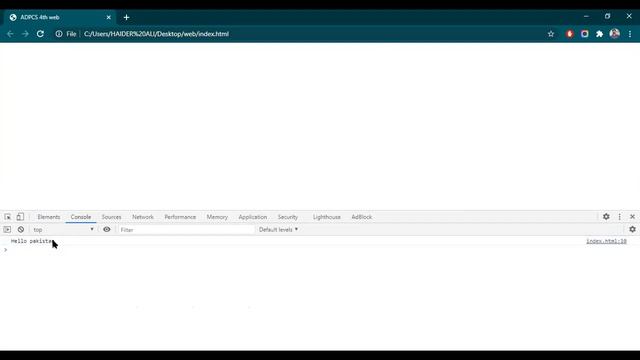Screen dimensions: 640x360
Task: Go back using the browser back arrow
Action: (10, 34)
